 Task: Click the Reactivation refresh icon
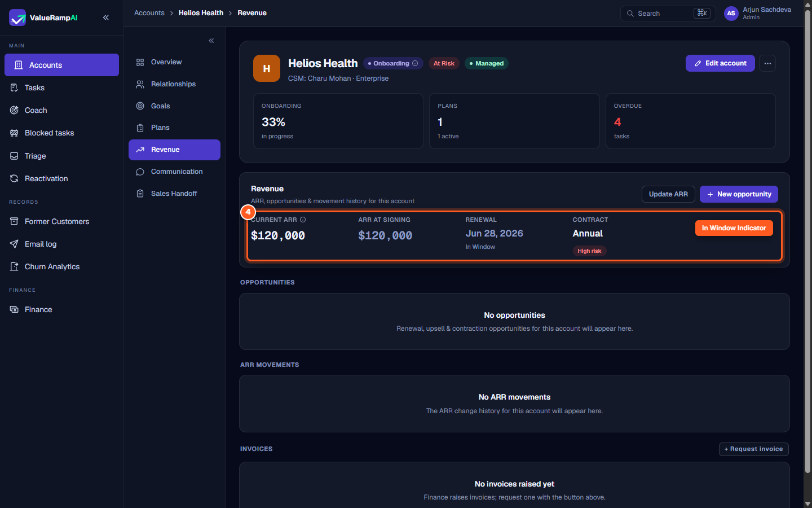[x=14, y=178]
